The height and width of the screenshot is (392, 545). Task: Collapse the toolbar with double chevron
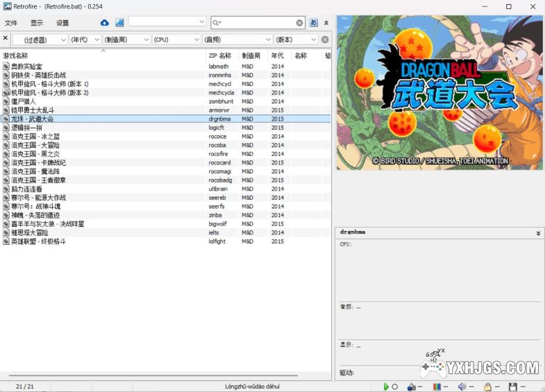tap(326, 23)
